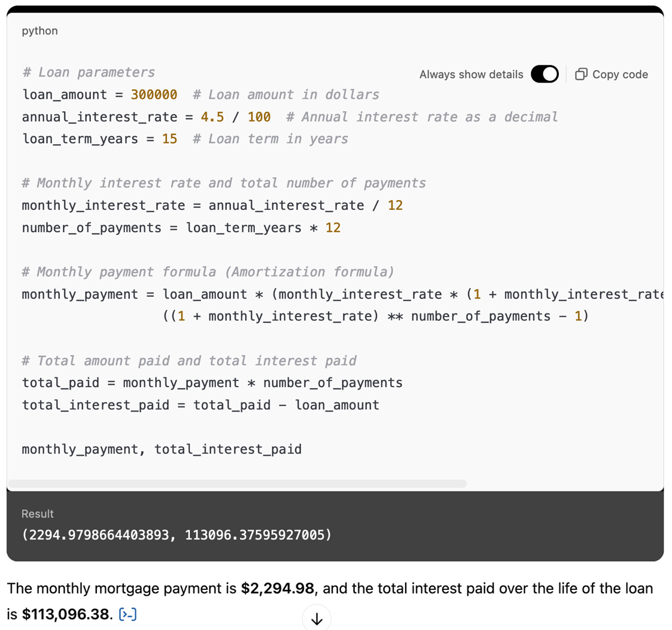
Task: Click the copy icon beside Always show details
Action: [581, 74]
